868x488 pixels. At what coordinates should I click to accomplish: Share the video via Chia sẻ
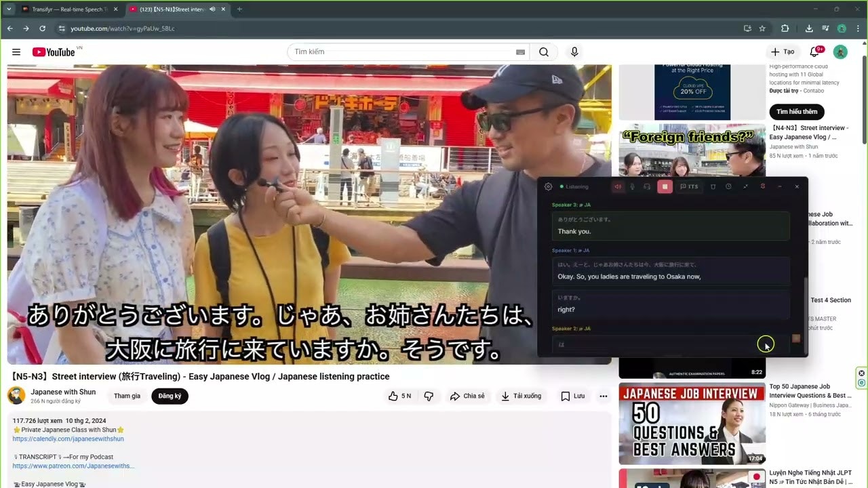(468, 396)
